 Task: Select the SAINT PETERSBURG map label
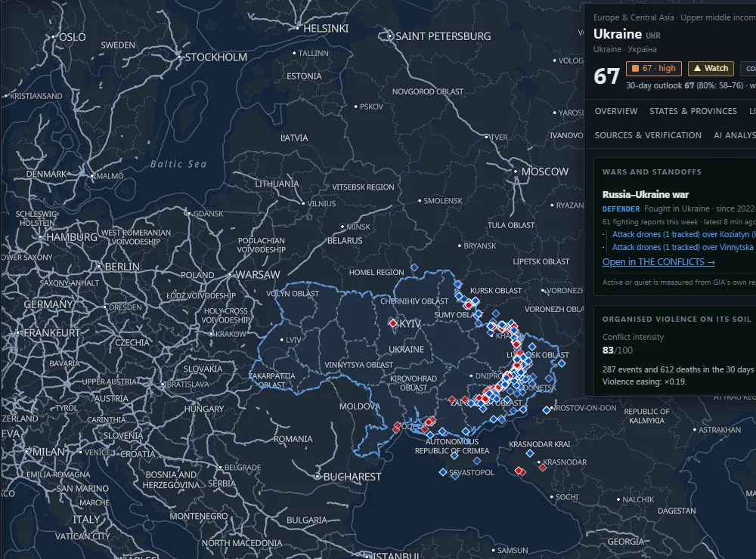[443, 36]
